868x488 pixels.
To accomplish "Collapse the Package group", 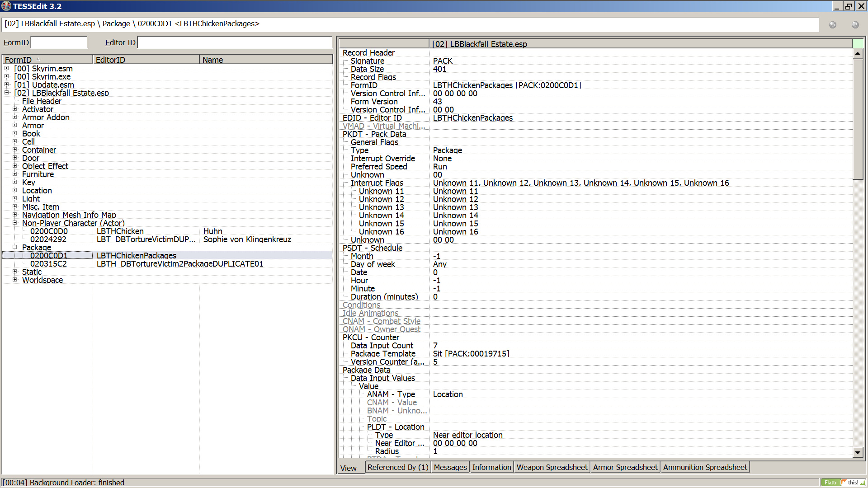I will pyautogui.click(x=15, y=247).
